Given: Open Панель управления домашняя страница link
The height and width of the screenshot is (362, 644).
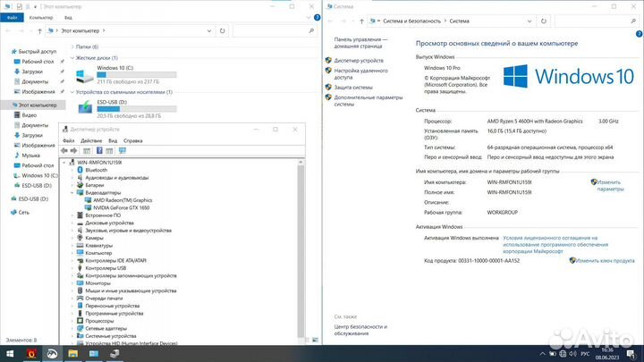Looking at the screenshot, I should click(x=360, y=43).
